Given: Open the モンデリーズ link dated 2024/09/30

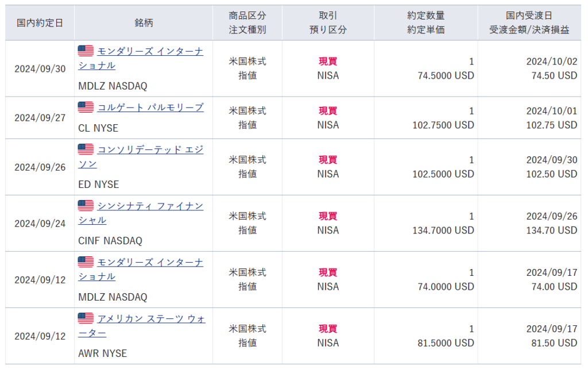Looking at the screenshot, I should 150,51.
